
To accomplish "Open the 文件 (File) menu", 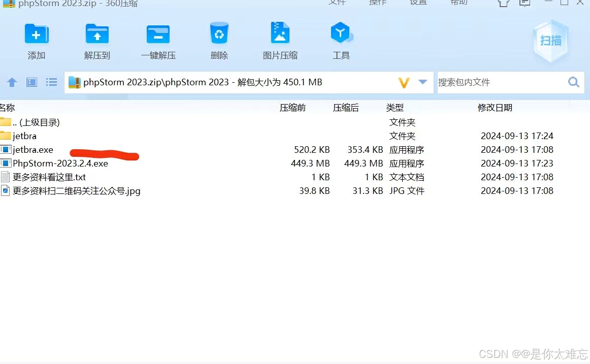I will [337, 2].
